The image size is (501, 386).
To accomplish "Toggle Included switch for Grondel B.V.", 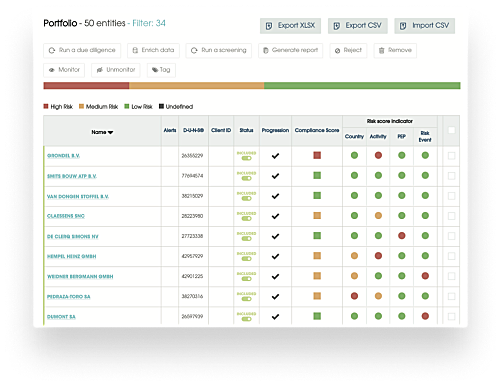I will click(x=247, y=158).
